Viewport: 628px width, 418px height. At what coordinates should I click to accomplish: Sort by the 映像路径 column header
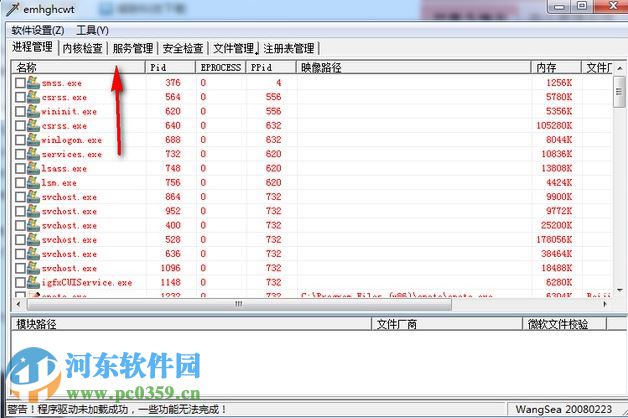(x=413, y=67)
